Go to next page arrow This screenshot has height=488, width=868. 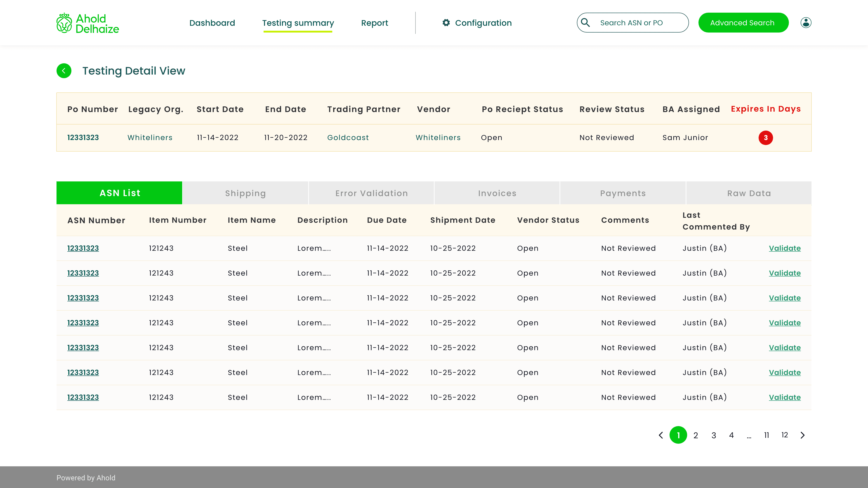pos(803,435)
